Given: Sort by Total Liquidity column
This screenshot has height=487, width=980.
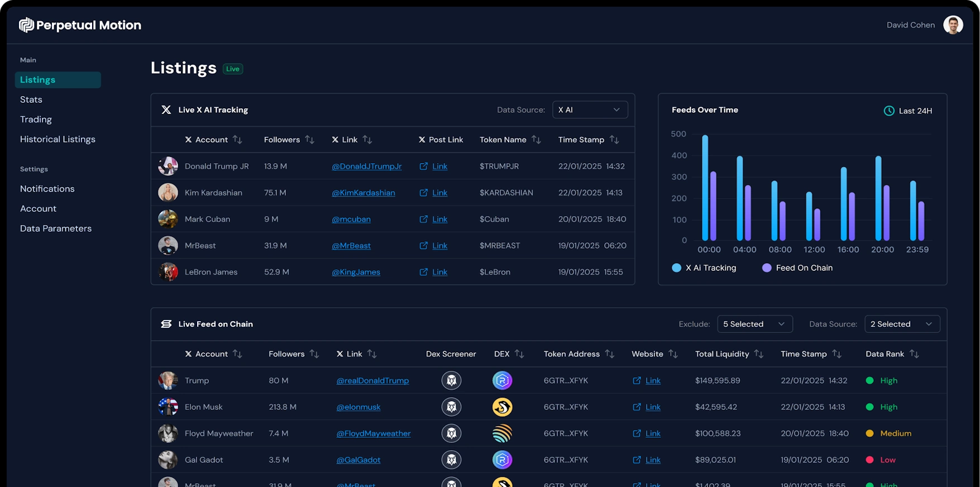Looking at the screenshot, I should (x=759, y=354).
